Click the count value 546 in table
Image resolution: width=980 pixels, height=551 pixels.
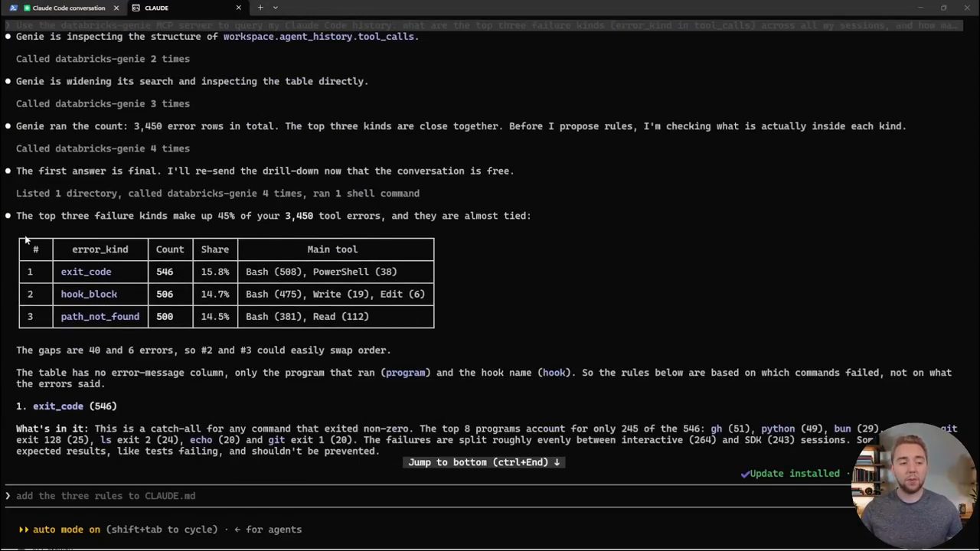[165, 272]
